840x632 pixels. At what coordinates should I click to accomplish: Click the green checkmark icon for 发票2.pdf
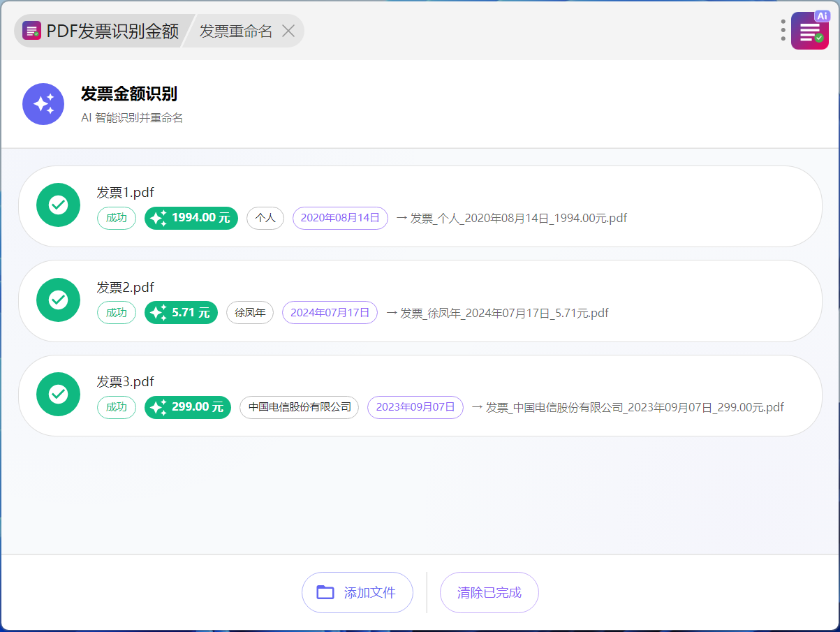(x=58, y=300)
